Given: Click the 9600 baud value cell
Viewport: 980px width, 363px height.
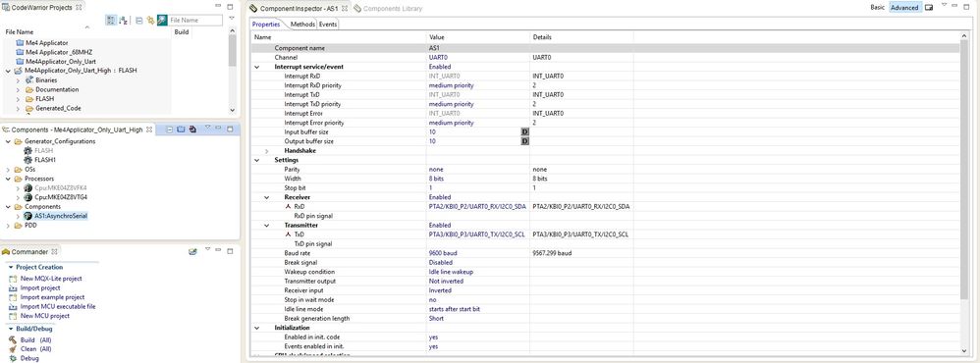Looking at the screenshot, I should (479, 253).
